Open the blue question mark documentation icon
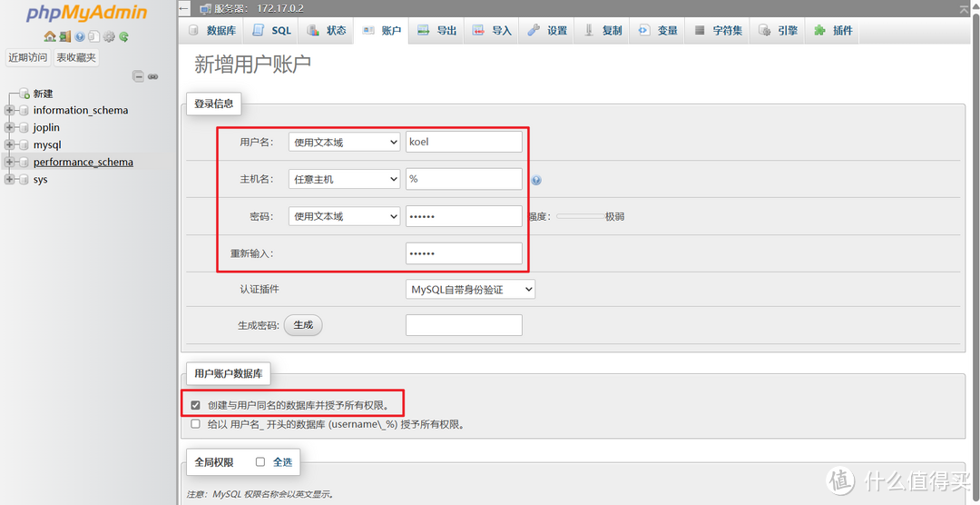 pos(79,36)
